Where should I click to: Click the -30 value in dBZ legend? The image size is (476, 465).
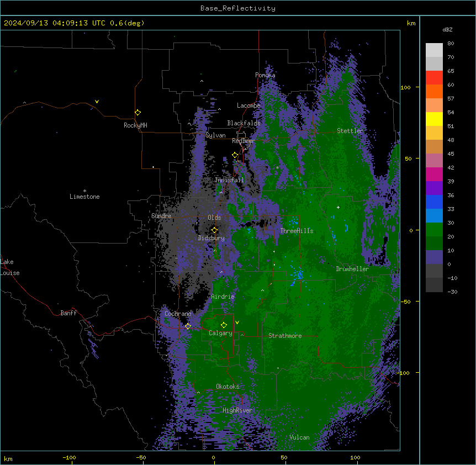tap(452, 292)
